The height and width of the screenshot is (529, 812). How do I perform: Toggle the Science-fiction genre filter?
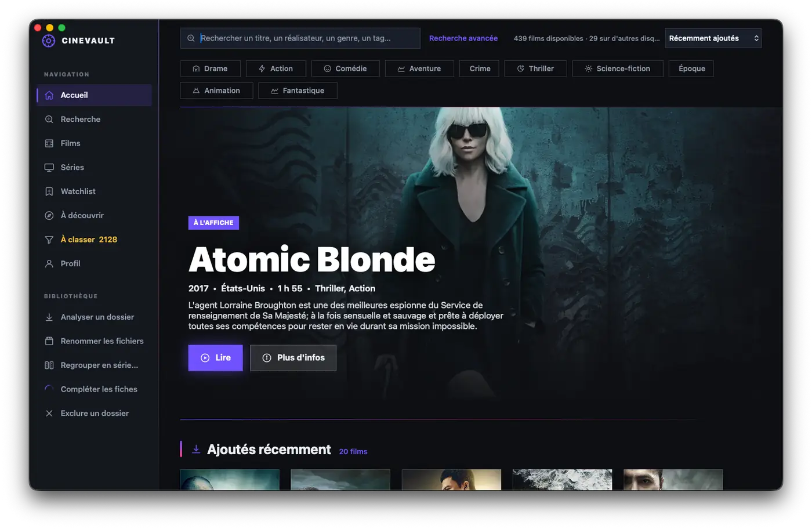(x=618, y=68)
